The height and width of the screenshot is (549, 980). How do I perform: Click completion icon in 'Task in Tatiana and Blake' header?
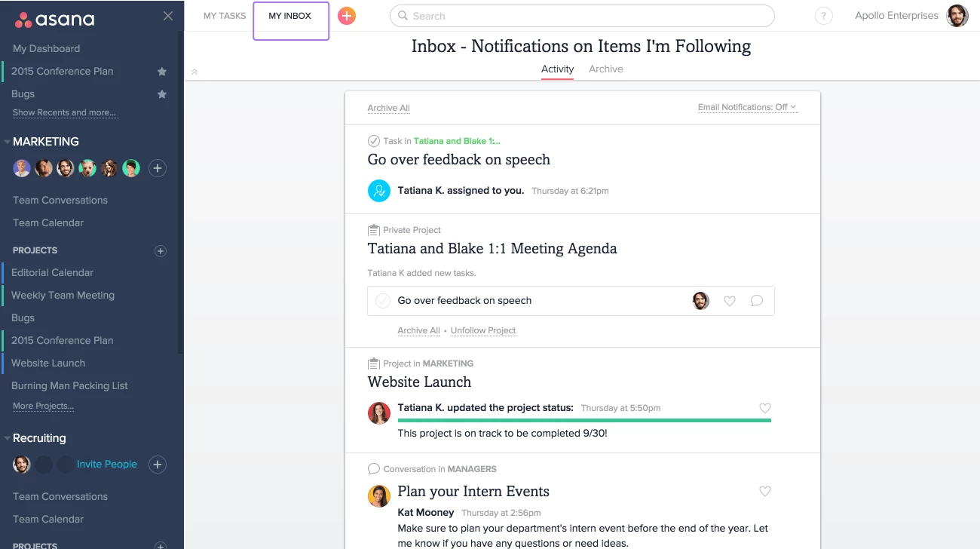pos(373,141)
